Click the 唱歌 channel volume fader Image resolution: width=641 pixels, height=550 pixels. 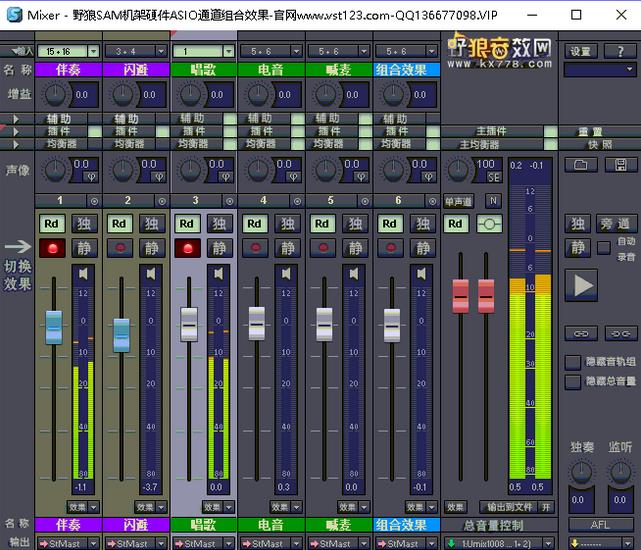tap(189, 325)
